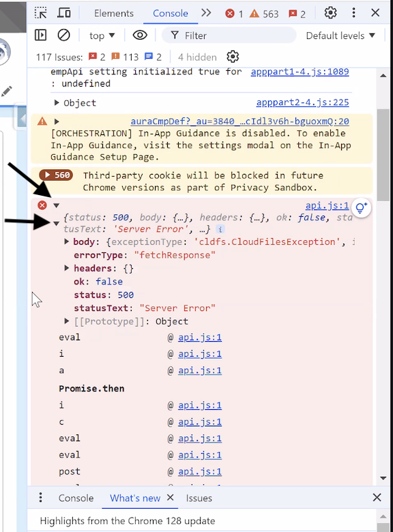Open the apppart2-4.js:225 source link
The image size is (393, 532).
tap(302, 102)
